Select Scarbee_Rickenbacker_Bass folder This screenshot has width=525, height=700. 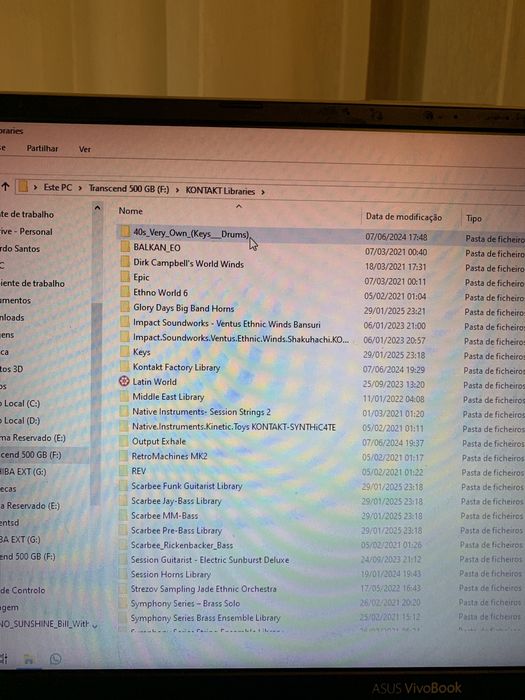click(x=182, y=545)
